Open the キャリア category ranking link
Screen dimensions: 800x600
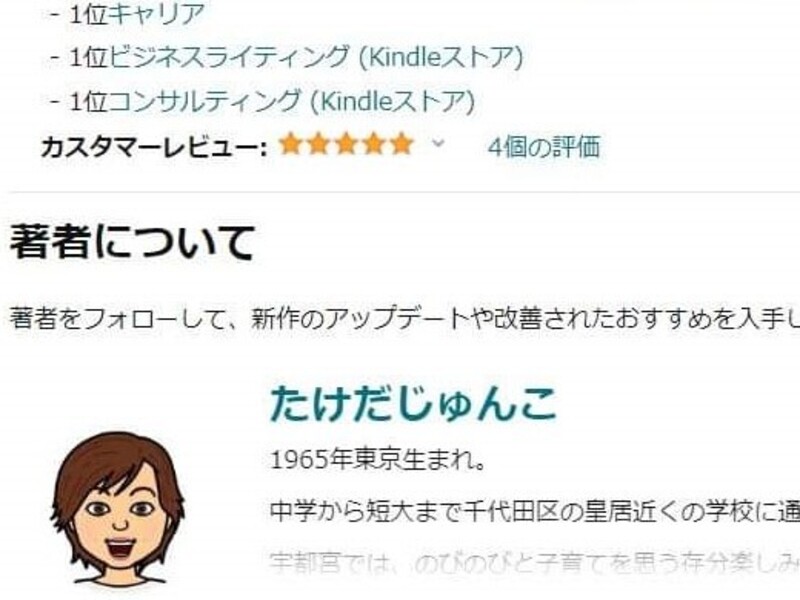pyautogui.click(x=157, y=14)
